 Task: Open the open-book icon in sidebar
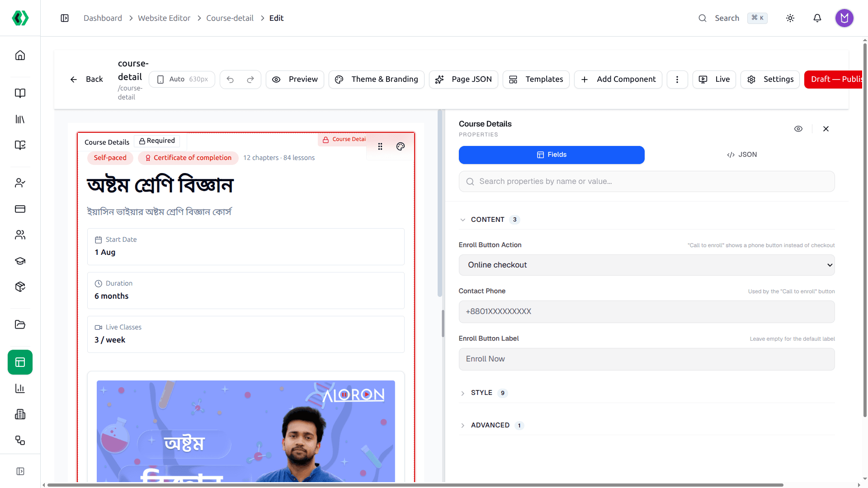point(20,93)
